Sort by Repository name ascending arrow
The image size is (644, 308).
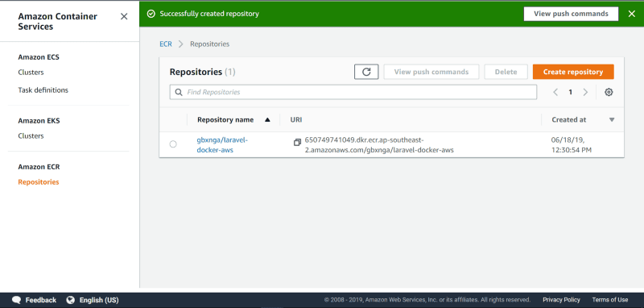267,120
